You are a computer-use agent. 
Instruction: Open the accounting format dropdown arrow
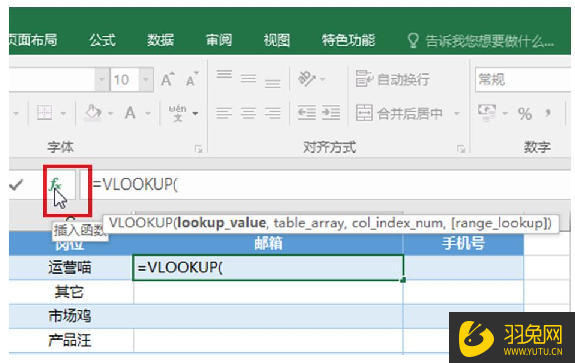pos(505,113)
